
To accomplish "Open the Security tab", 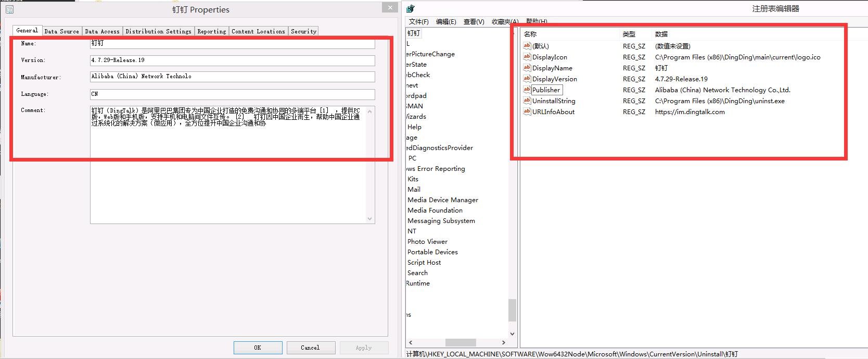I will point(303,31).
